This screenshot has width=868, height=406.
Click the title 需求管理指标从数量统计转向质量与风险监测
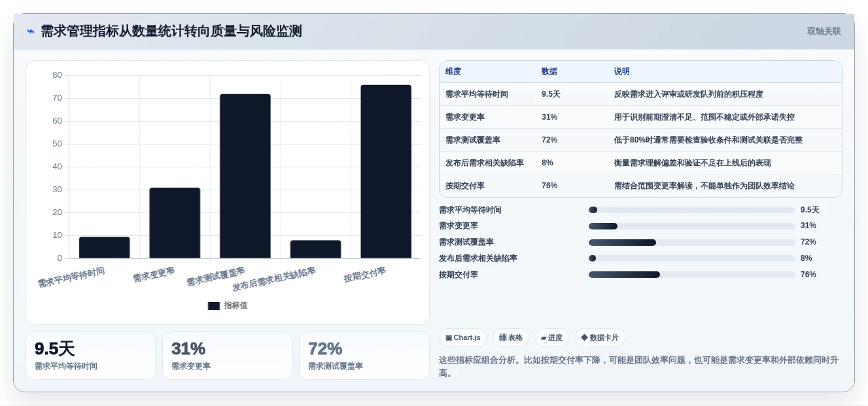pos(171,31)
